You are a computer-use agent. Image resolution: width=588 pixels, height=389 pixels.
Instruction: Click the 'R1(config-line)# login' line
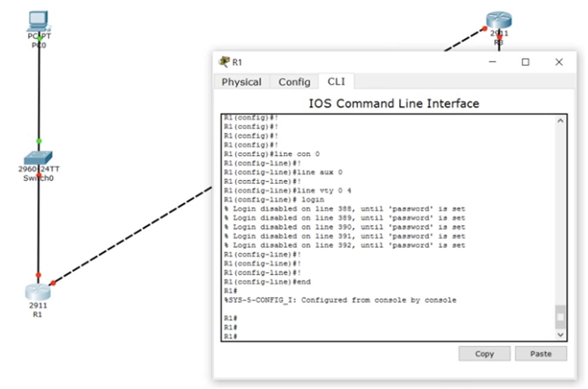click(274, 200)
